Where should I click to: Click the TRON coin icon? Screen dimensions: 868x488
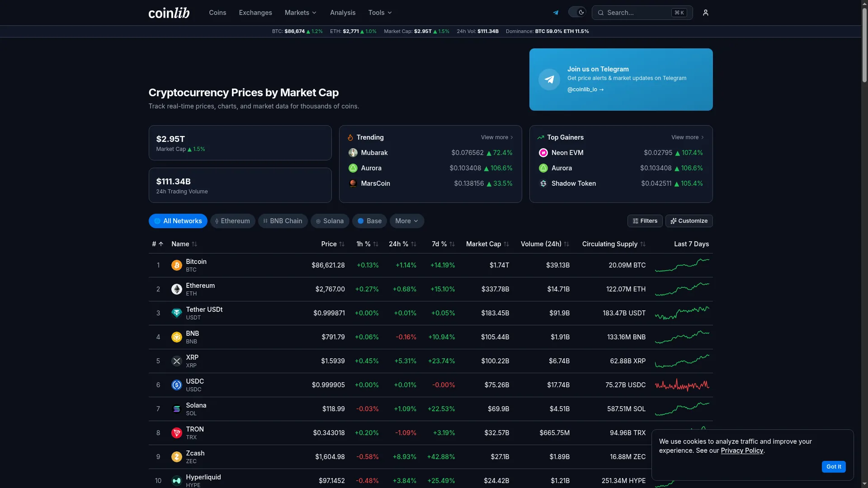177,433
